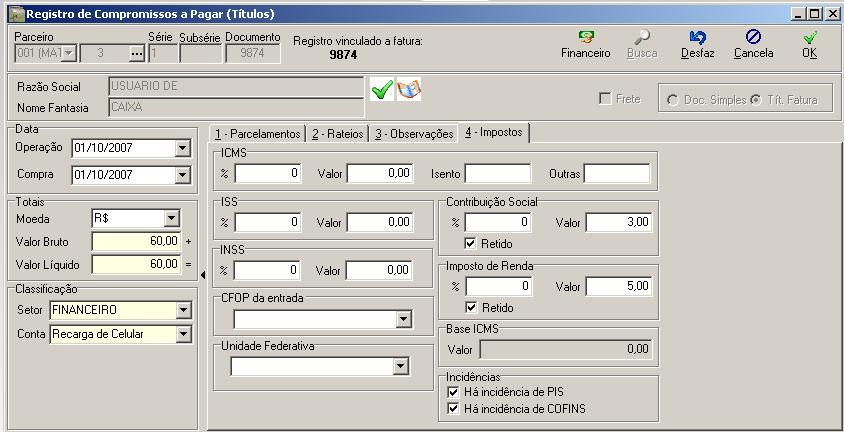Open the Operação date dropdown
Viewport: 844px width, 432px height.
(x=182, y=148)
